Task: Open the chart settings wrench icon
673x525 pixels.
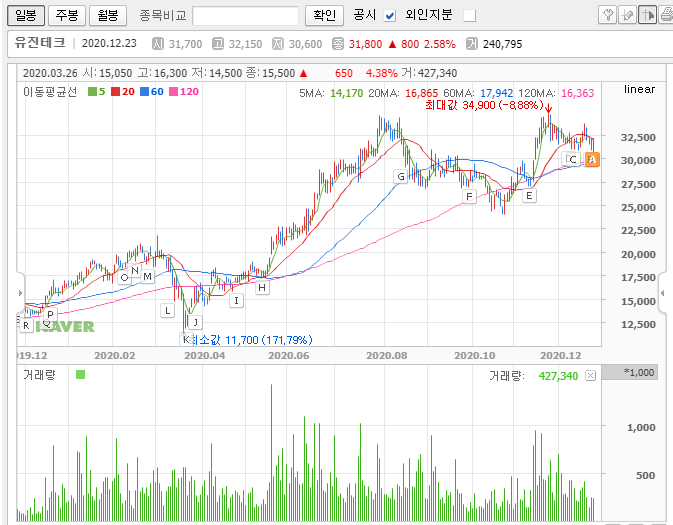Action: point(607,15)
